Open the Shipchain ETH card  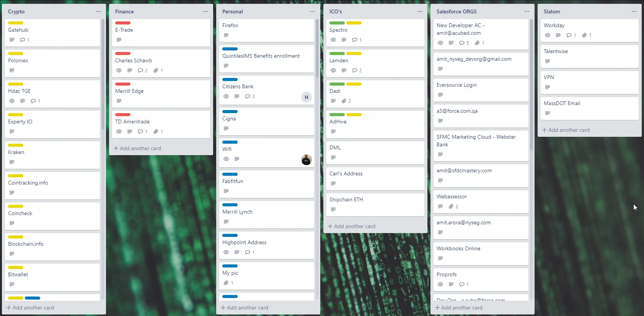pos(375,204)
